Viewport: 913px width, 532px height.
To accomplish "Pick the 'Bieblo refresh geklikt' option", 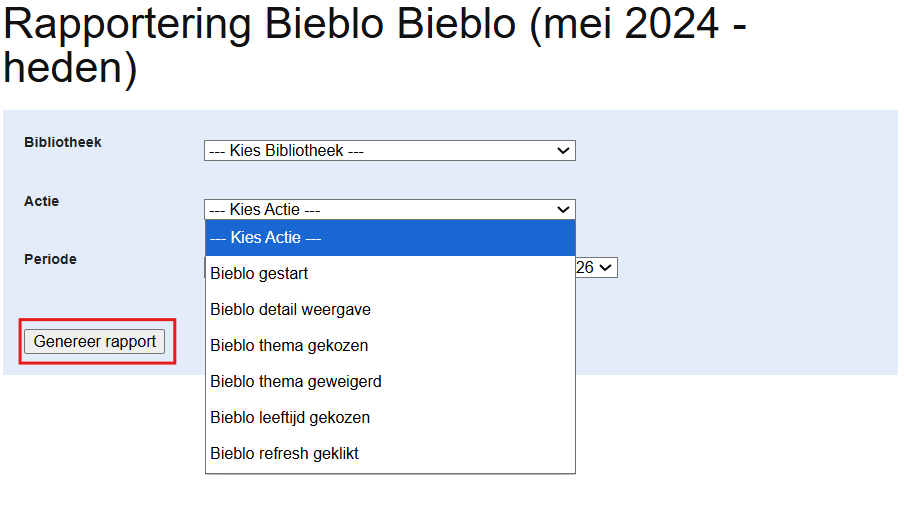I will pos(284,454).
